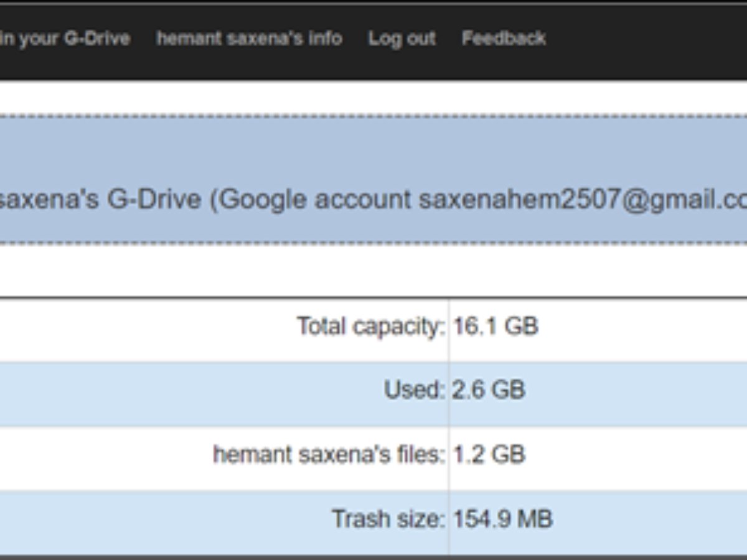Click empty dark navbar area right of Feedback
747x560 pixels.
pos(647,39)
